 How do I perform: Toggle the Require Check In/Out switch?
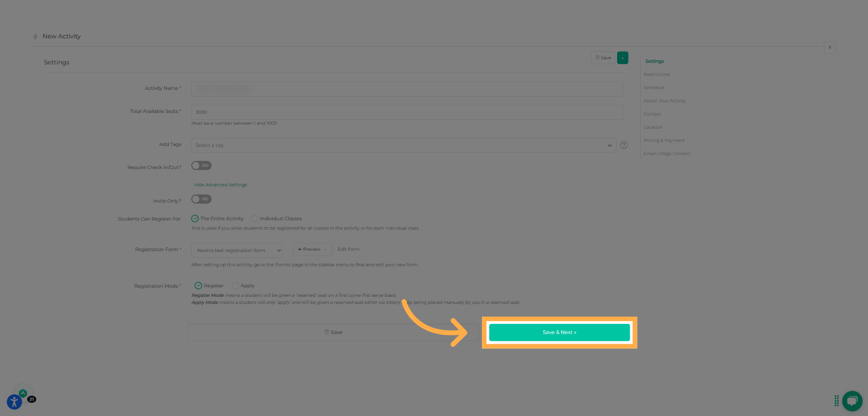click(201, 166)
